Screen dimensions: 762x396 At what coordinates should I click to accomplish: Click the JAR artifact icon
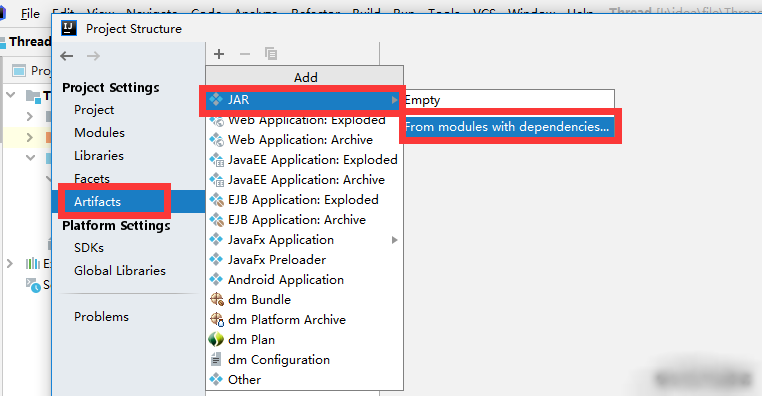[x=216, y=100]
